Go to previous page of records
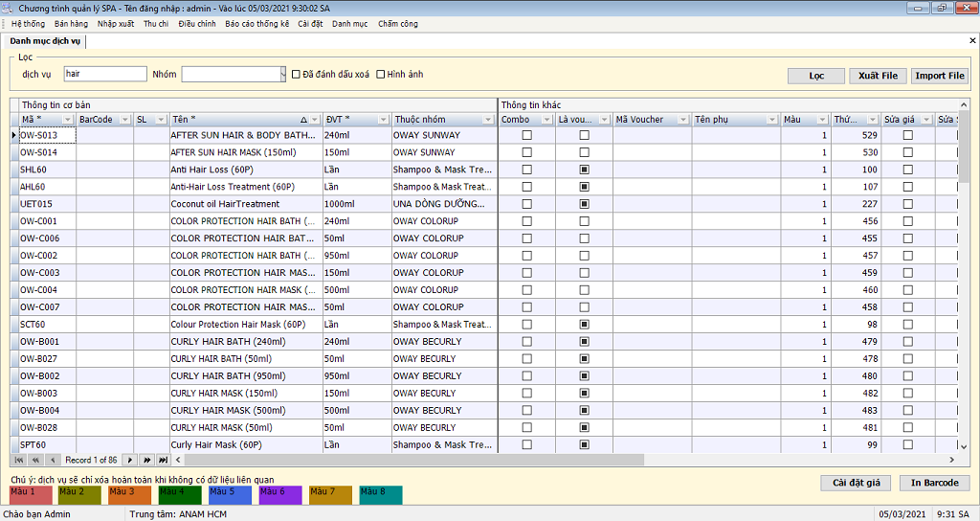Image resolution: width=980 pixels, height=521 pixels. (35, 461)
